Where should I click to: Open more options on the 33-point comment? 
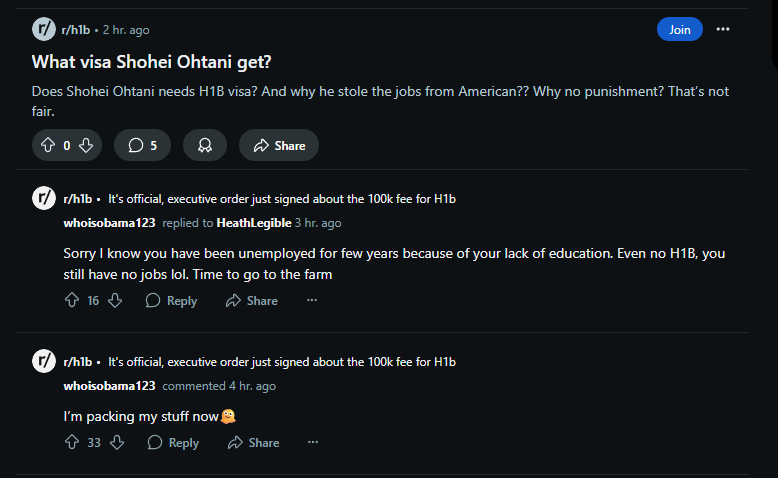[313, 442]
